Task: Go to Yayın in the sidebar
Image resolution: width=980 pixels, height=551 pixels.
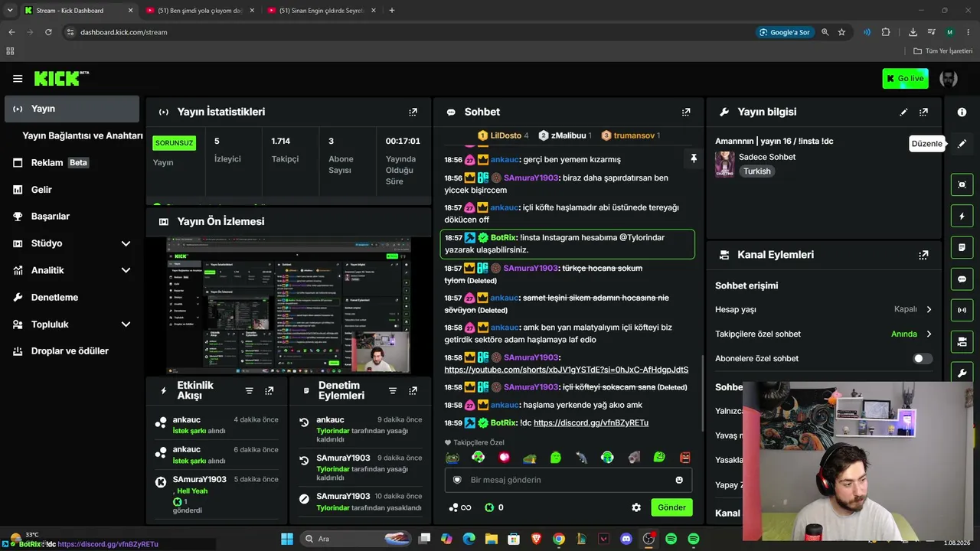Action: [x=72, y=109]
